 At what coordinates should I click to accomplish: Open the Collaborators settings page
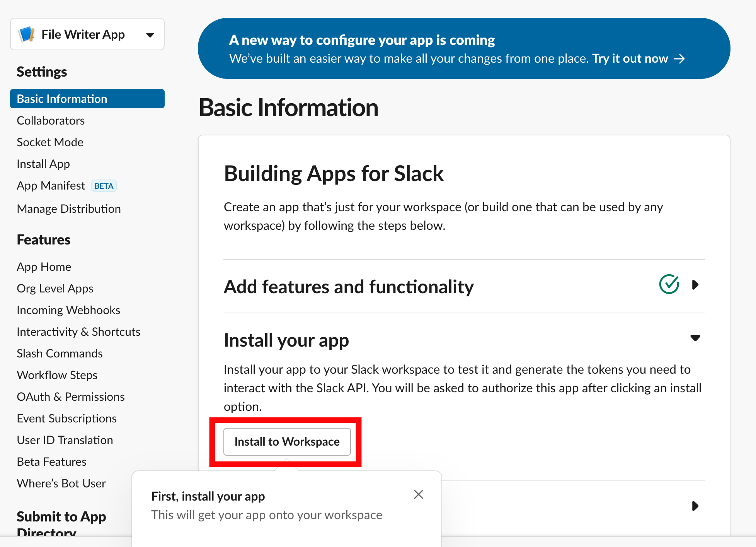[51, 120]
